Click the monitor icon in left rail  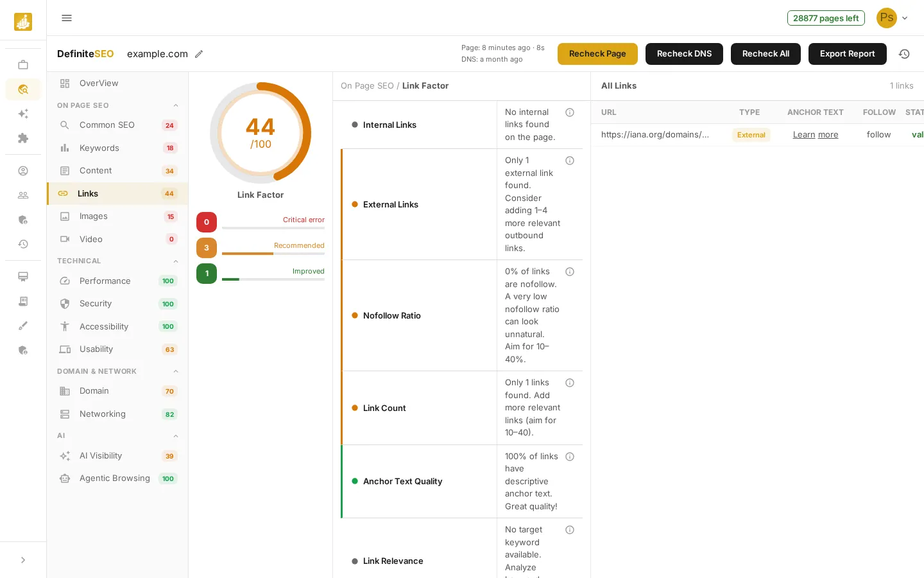(23, 277)
